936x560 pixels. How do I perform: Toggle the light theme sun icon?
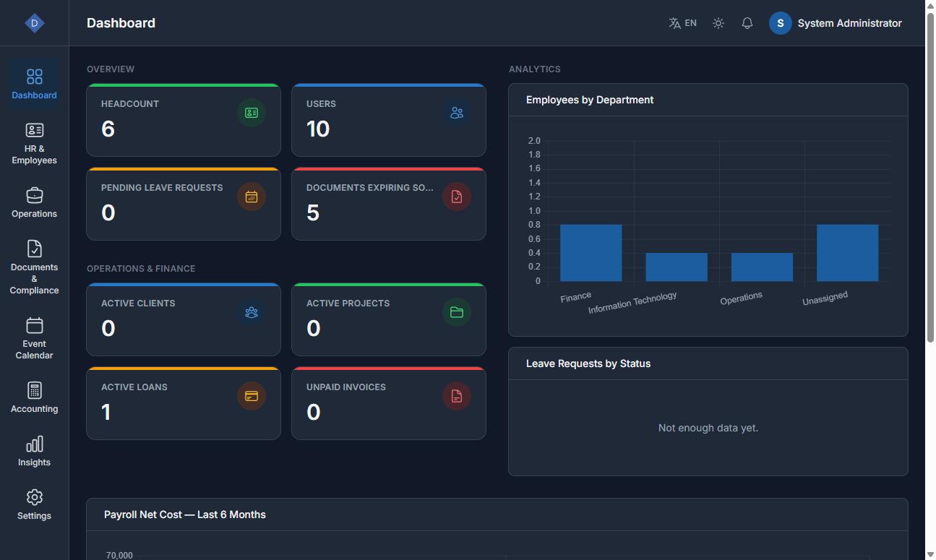(x=718, y=23)
